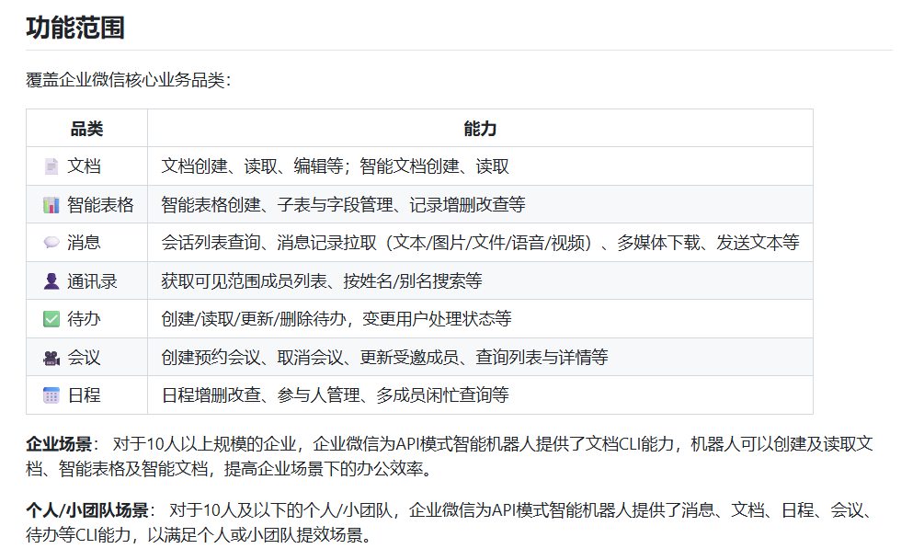Click the speech bubble icon beside 消息
924x560 pixels.
[51, 242]
